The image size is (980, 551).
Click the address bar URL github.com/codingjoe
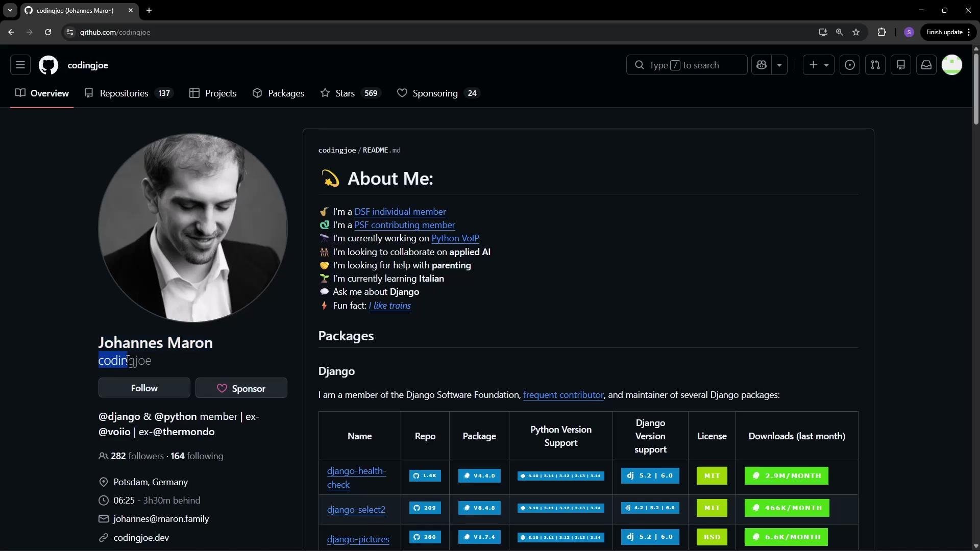point(115,32)
